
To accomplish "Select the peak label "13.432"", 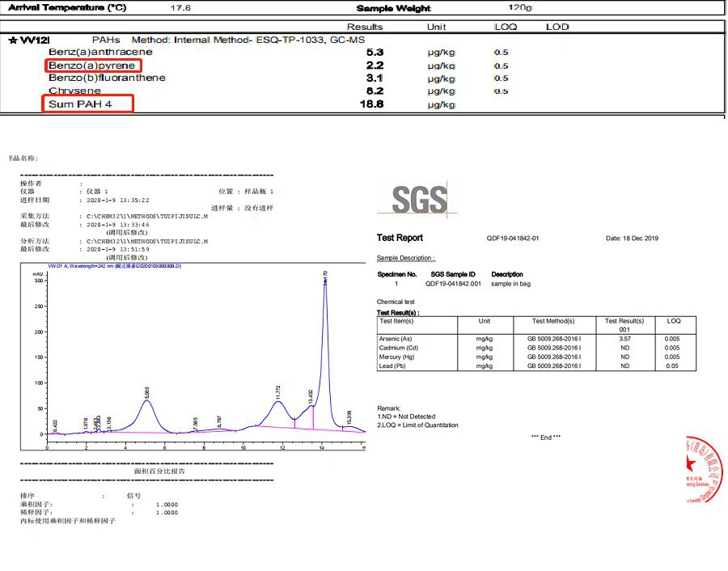I will tap(310, 397).
